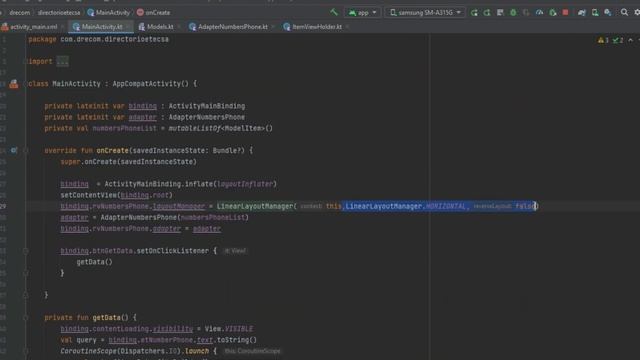The width and height of the screenshot is (640, 360).
Task: Collapse the CoroutineScope launch fold marker
Action: pos(25,351)
